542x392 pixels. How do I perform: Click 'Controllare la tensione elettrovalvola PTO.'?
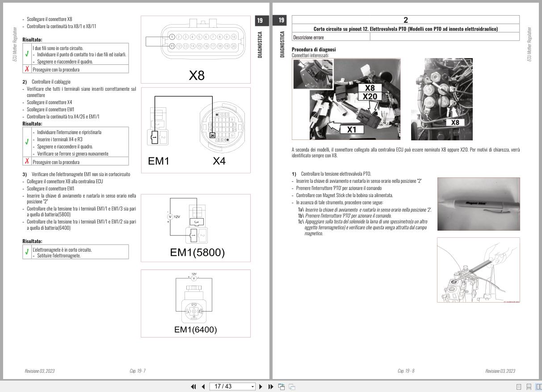(x=336, y=174)
